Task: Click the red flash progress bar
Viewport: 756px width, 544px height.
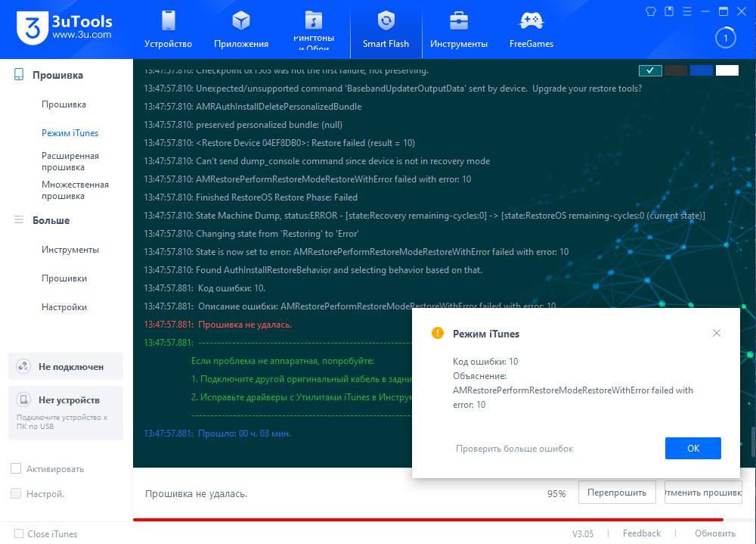Action: click(x=428, y=519)
